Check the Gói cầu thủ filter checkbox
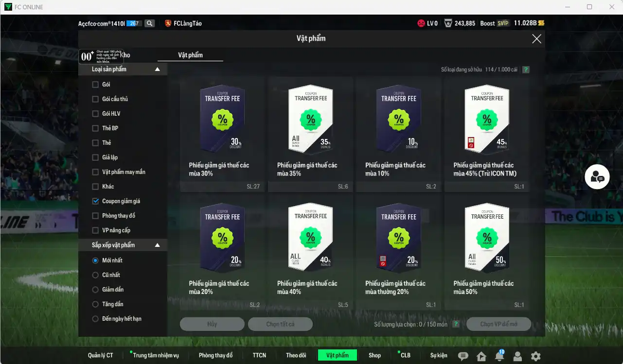Screen dimensions: 623x364 [95, 99]
